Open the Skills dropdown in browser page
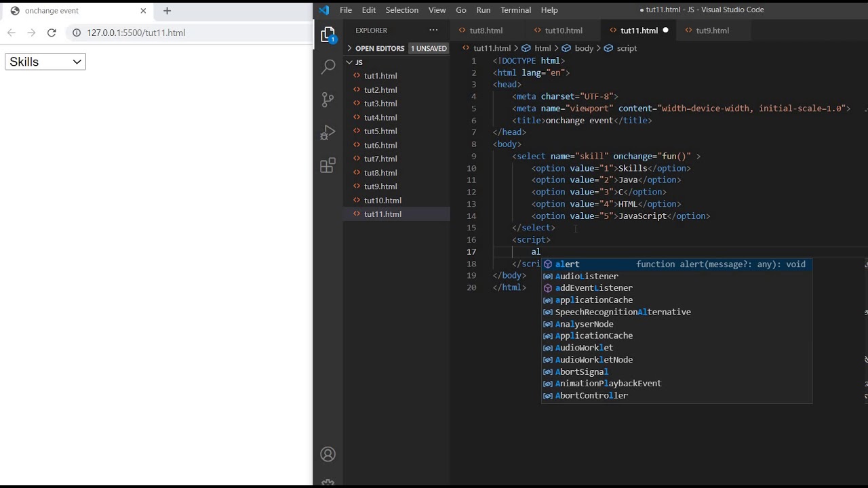 pyautogui.click(x=45, y=62)
